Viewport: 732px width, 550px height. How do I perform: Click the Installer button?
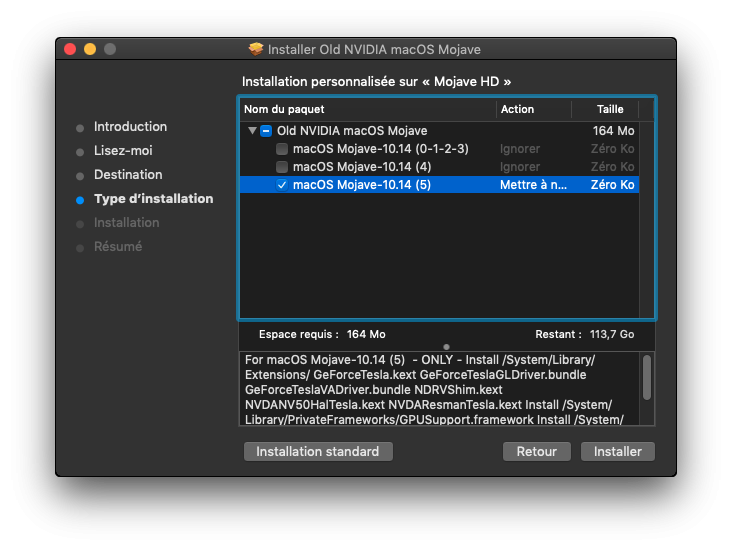pyautogui.click(x=618, y=451)
